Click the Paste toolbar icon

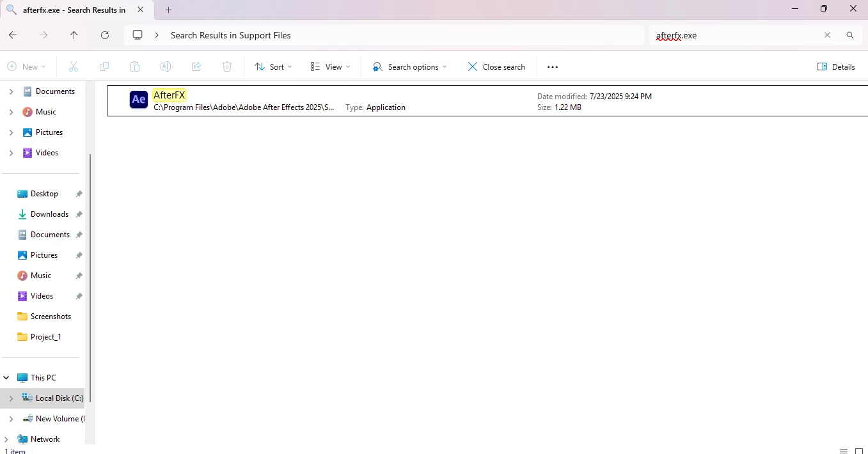pos(134,67)
